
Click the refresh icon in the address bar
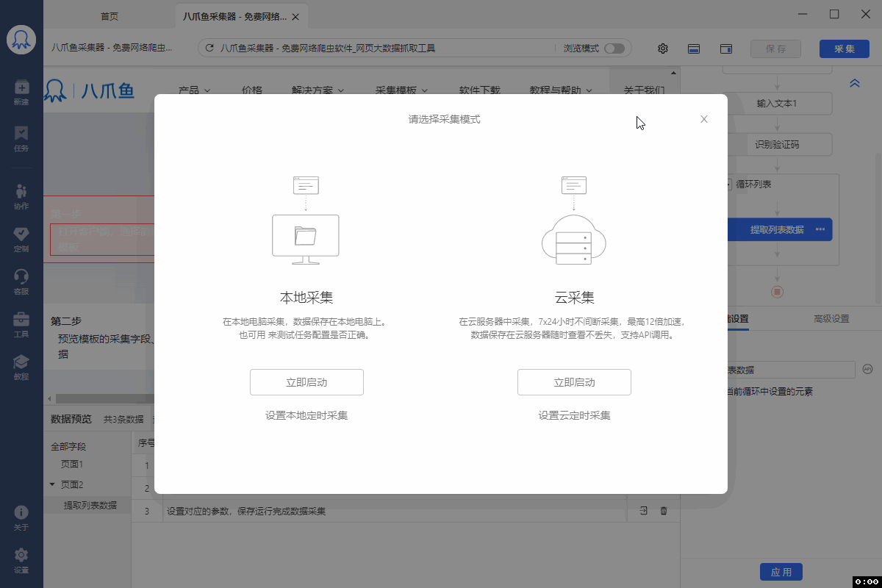(x=209, y=49)
